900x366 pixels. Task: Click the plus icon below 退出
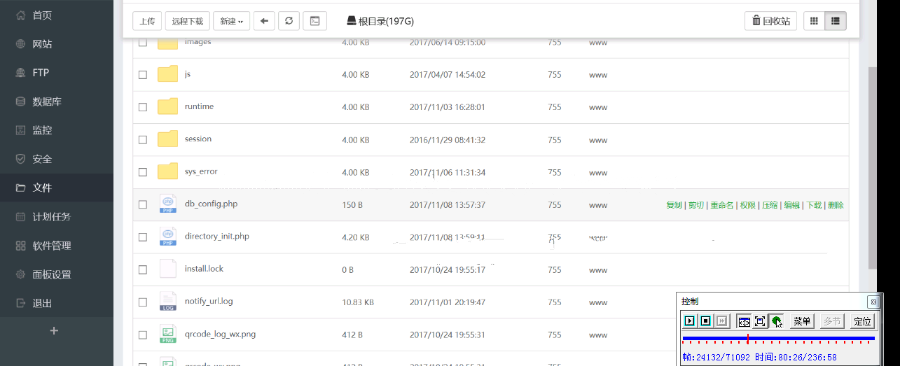pos(54,330)
